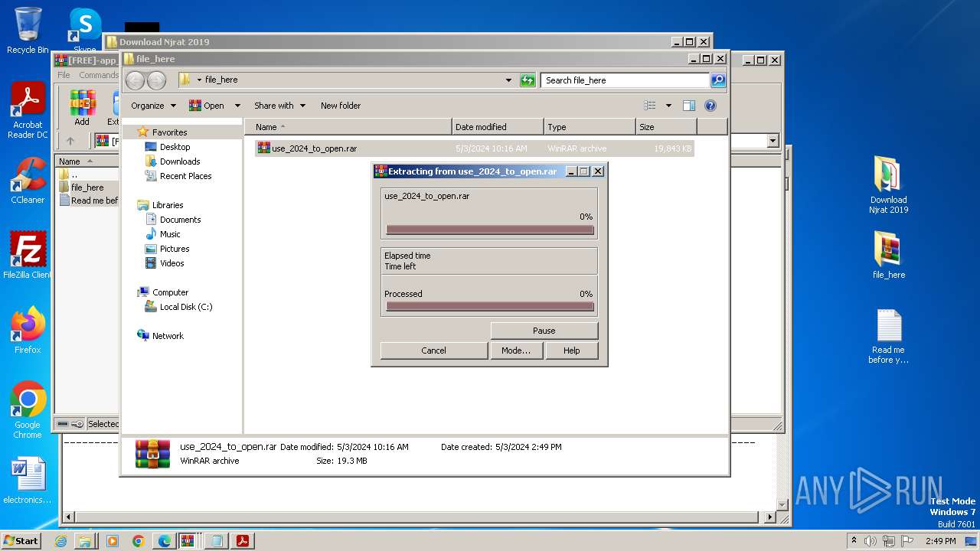
Task: Click the Forward navigation button
Action: coord(156,80)
